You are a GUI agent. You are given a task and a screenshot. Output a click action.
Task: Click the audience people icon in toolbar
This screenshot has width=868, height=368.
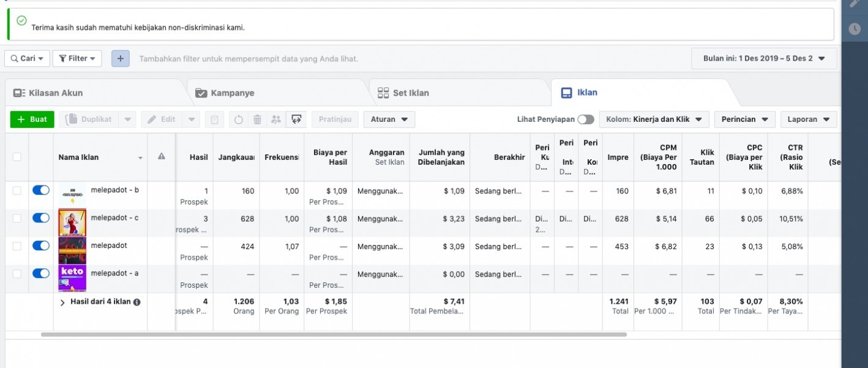point(276,119)
